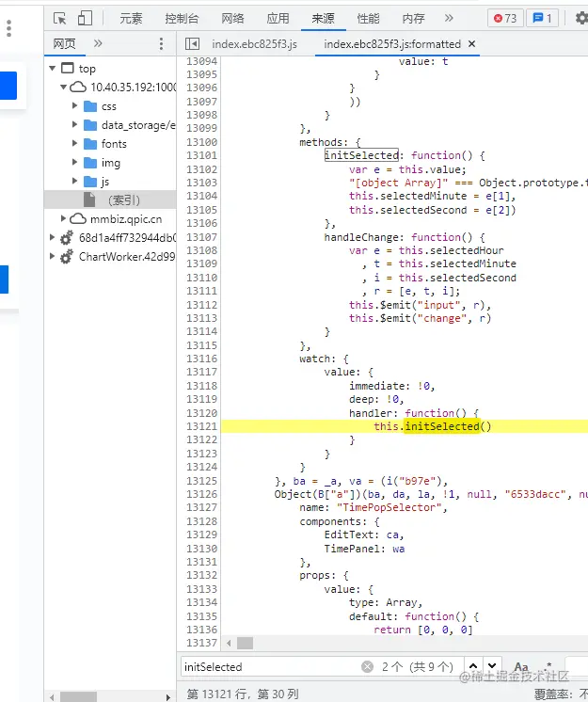Click the js folder icon
The image size is (588, 702).
(x=90, y=182)
